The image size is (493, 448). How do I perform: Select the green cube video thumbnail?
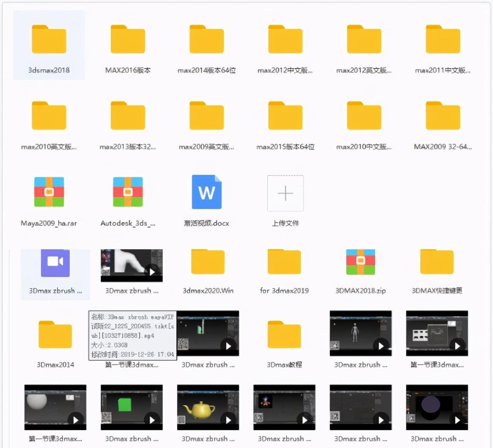tap(132, 408)
